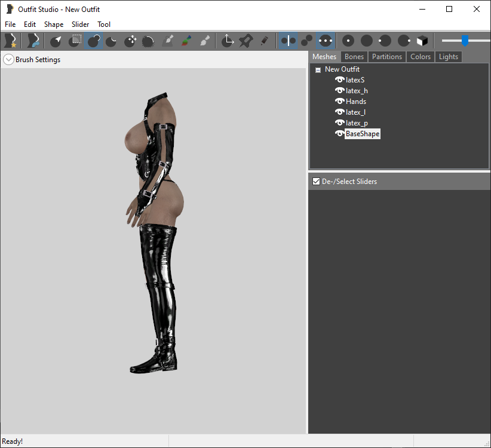Toggle Global Brush Collision three-dot icon

pos(326,41)
